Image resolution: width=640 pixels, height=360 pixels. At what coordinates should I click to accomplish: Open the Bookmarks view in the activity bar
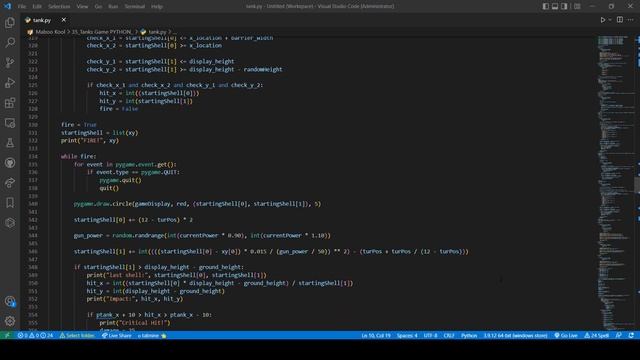[10, 203]
